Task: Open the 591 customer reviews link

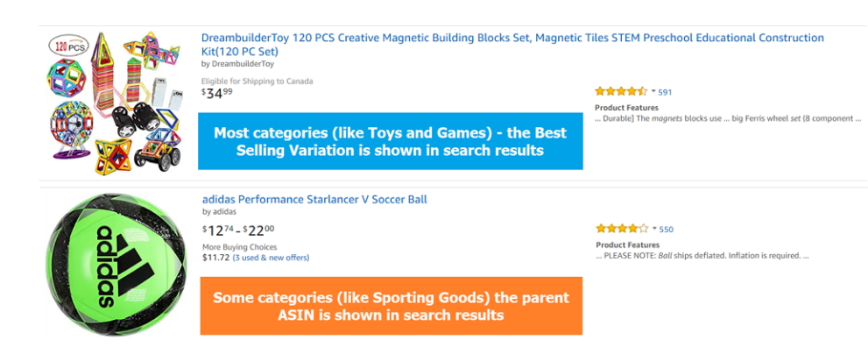Action: coord(665,92)
